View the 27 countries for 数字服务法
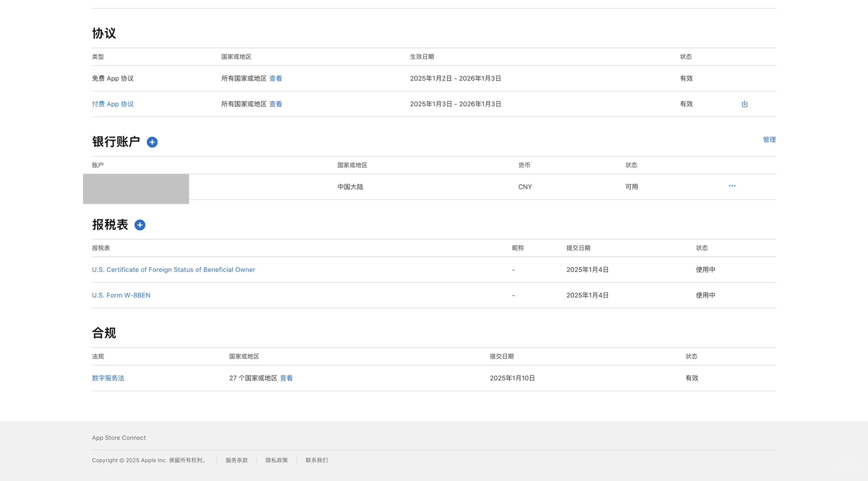 point(286,378)
